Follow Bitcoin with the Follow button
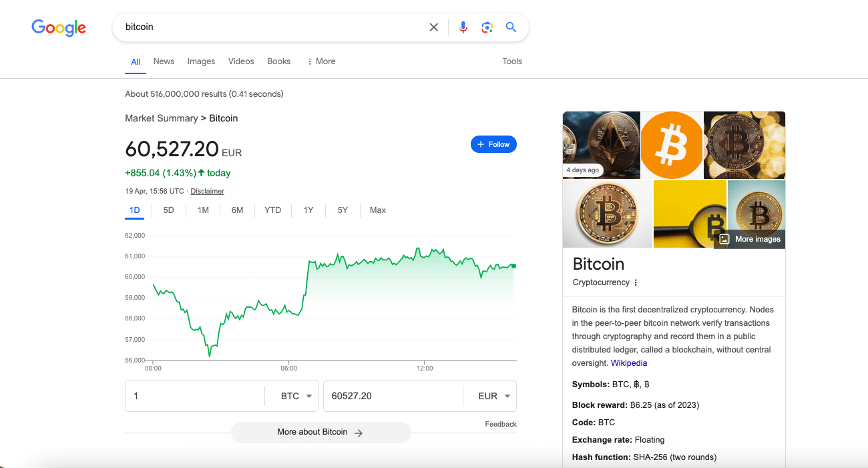The image size is (868, 468). [x=493, y=144]
